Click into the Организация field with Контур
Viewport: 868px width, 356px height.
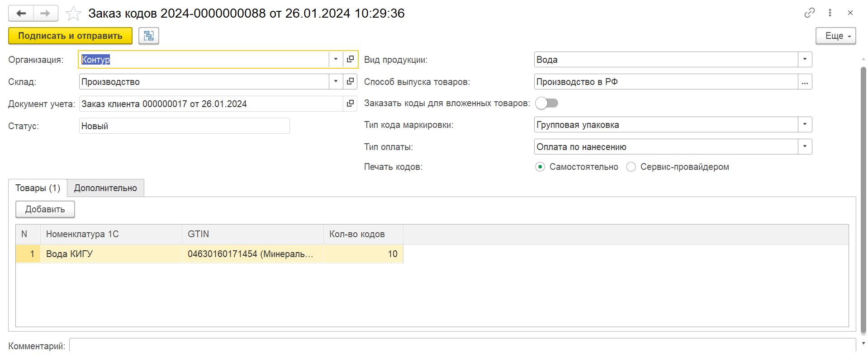(x=204, y=59)
